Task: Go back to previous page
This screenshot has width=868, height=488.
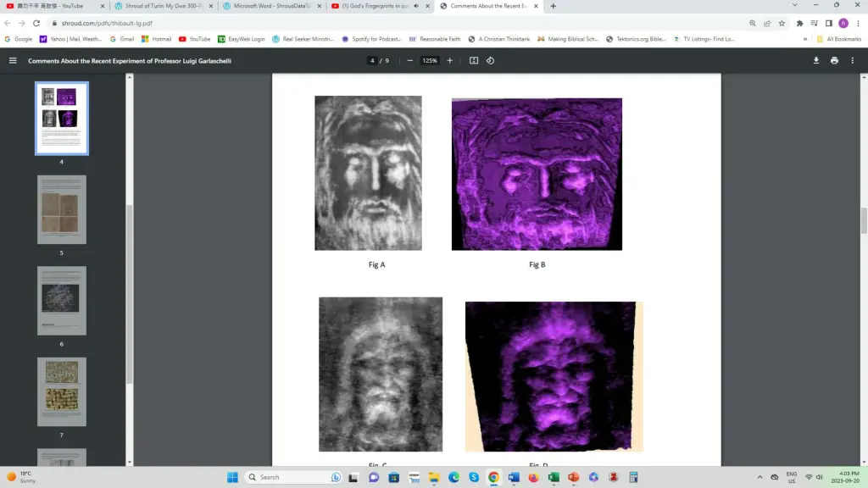Action: (7, 23)
